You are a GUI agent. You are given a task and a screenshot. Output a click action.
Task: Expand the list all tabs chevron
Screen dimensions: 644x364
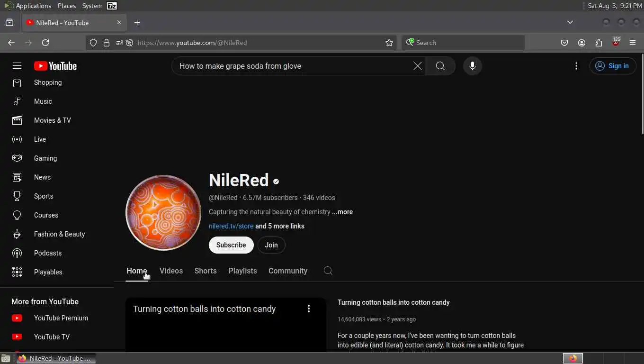pos(570,22)
